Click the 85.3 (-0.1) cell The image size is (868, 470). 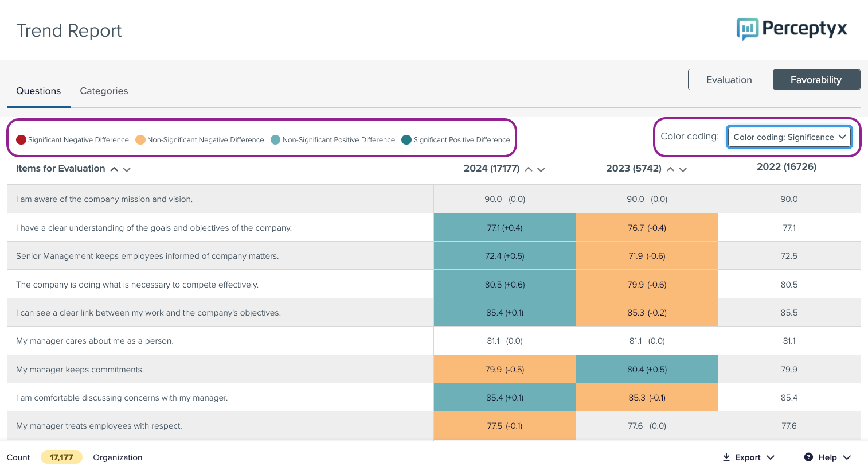tap(647, 398)
